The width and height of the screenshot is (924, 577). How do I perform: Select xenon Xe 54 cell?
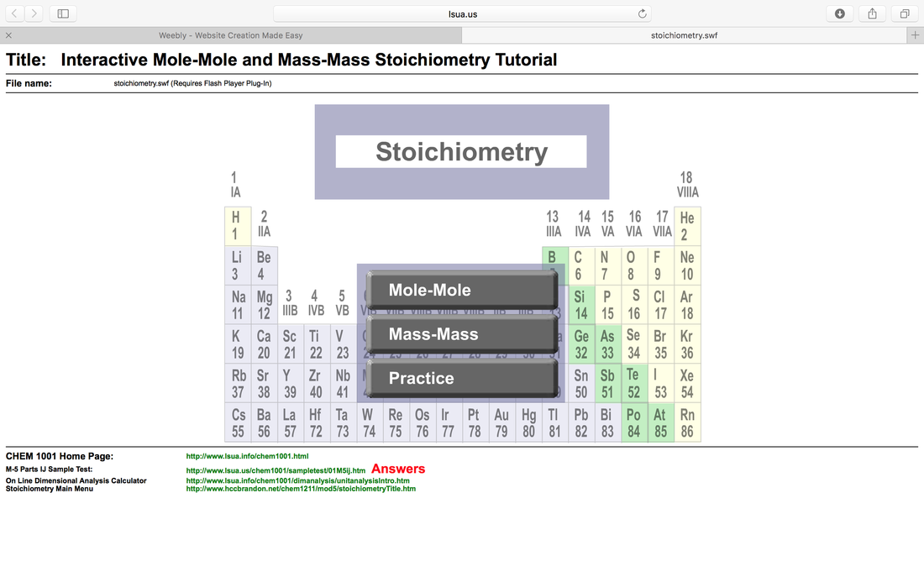(x=687, y=383)
